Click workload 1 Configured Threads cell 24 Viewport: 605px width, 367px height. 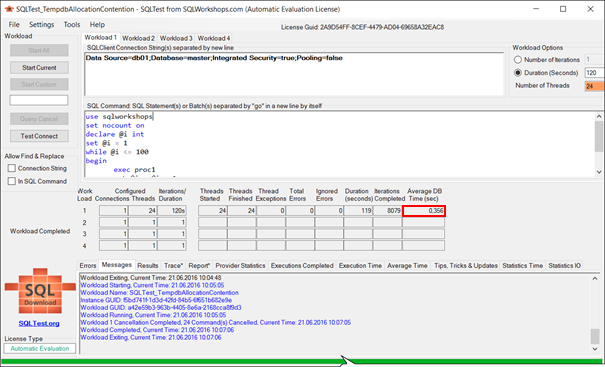(142, 211)
